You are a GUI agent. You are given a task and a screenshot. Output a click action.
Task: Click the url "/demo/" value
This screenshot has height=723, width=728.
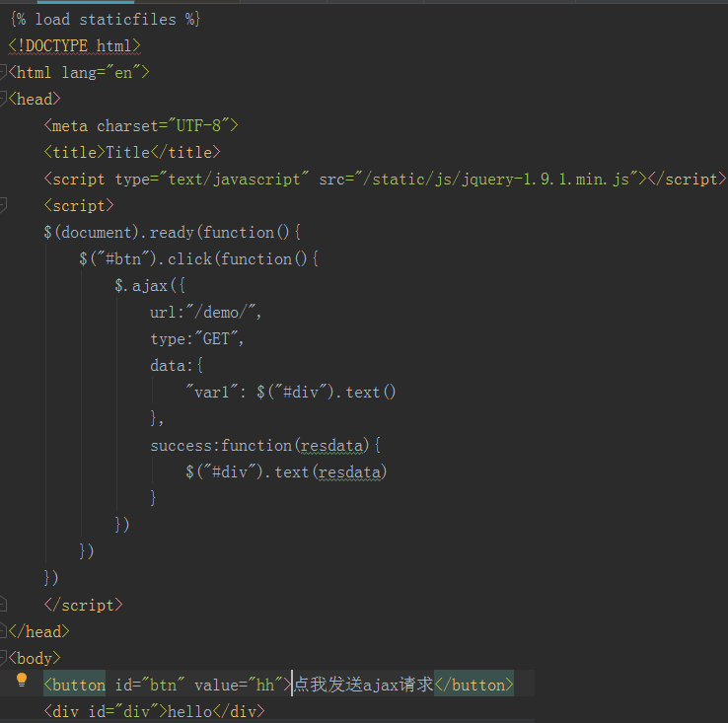(221, 312)
